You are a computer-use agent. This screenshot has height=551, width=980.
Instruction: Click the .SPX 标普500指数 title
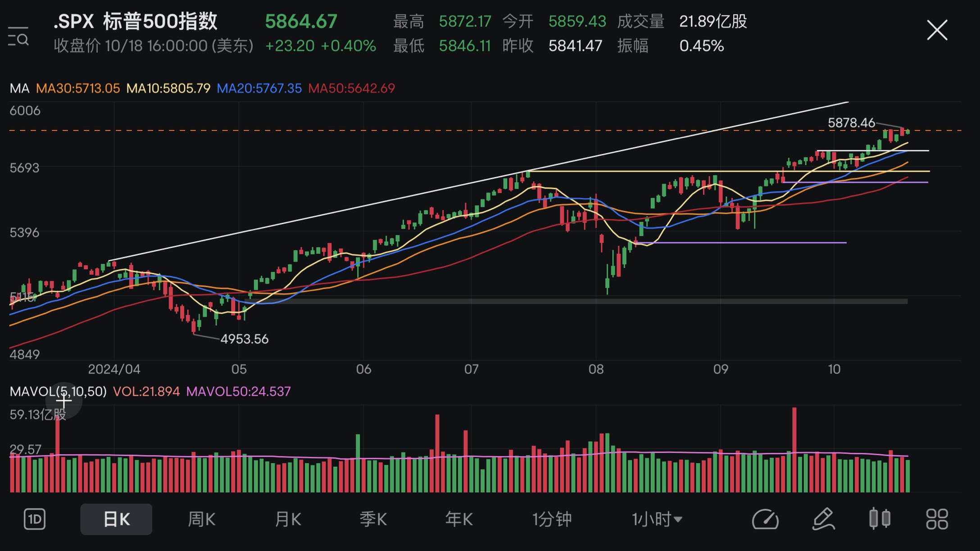pyautogui.click(x=135, y=21)
